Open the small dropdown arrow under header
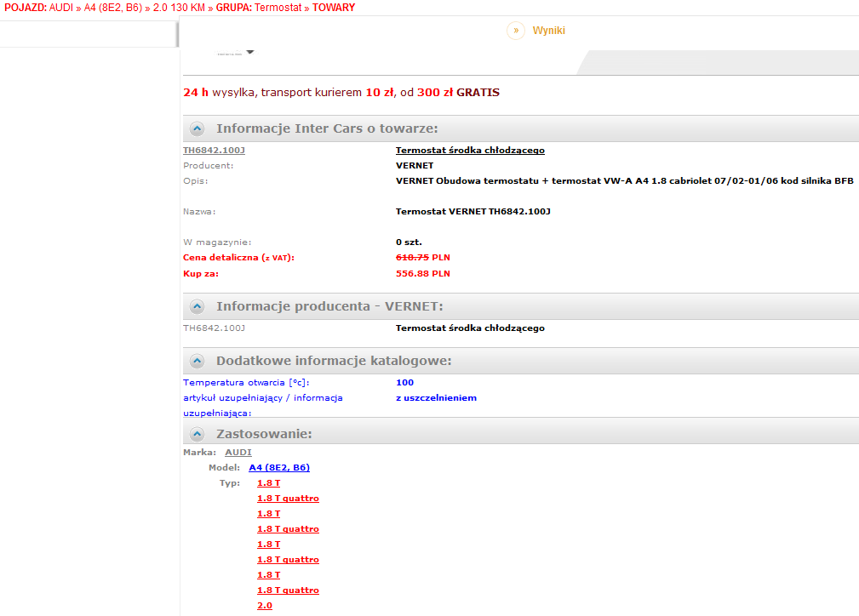The image size is (859, 616). pyautogui.click(x=249, y=52)
